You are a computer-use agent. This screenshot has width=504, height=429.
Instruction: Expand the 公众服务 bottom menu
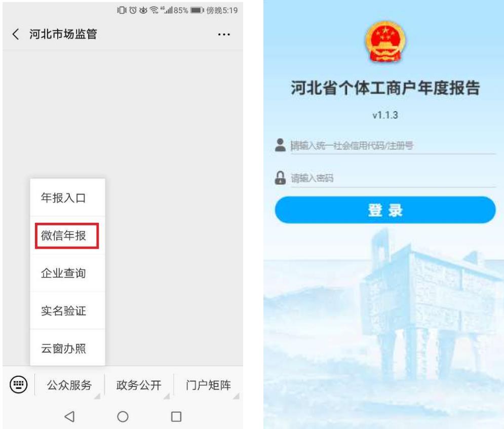(69, 385)
